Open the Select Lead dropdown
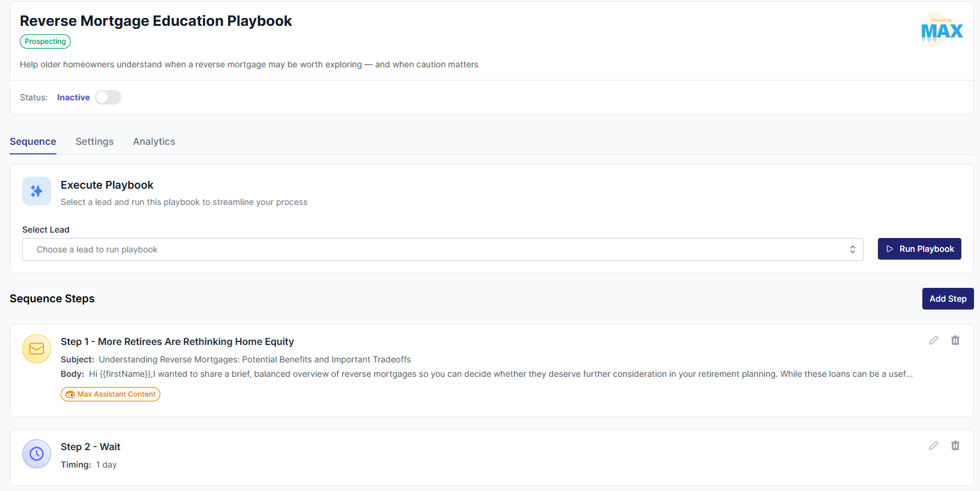Screen dimensions: 980x491 443,249
